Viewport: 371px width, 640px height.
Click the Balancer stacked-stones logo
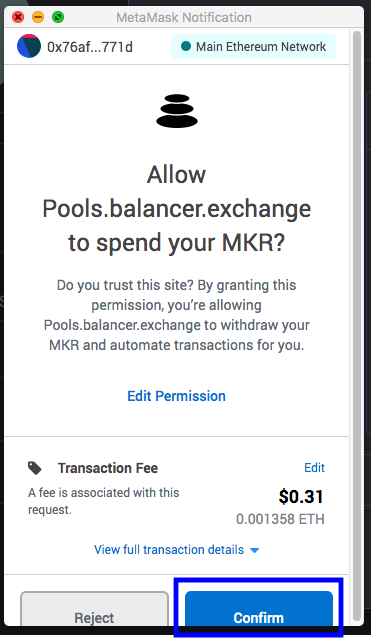[177, 111]
